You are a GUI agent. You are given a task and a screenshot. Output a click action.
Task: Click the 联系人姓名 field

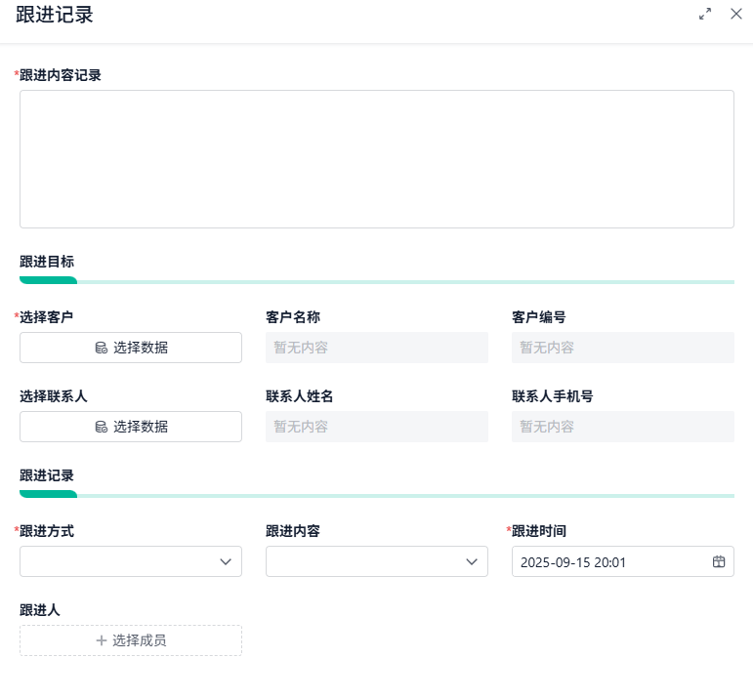376,427
